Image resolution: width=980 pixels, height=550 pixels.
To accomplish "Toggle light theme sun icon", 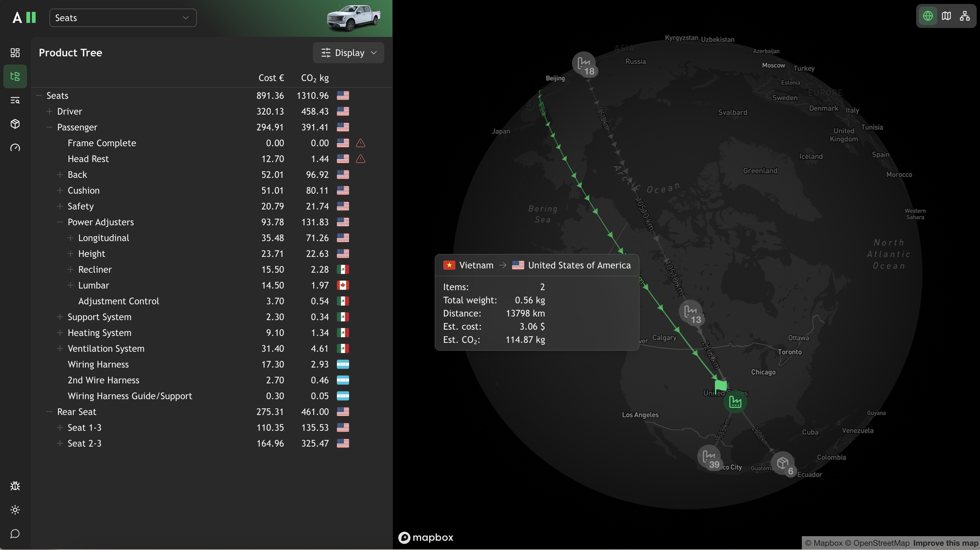I will [x=15, y=510].
